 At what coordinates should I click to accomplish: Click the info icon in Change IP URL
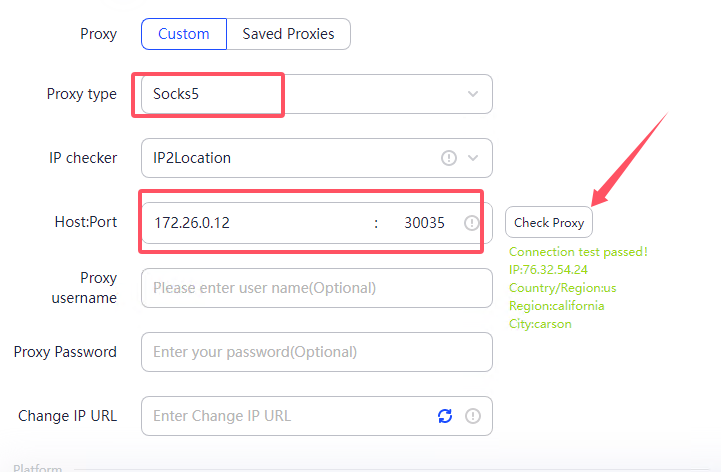473,416
